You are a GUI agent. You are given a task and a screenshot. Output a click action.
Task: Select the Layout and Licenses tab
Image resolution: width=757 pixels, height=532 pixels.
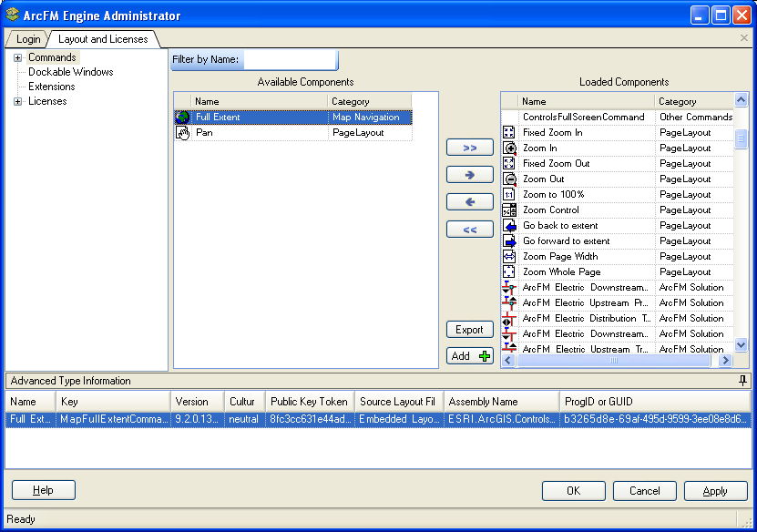pos(103,39)
